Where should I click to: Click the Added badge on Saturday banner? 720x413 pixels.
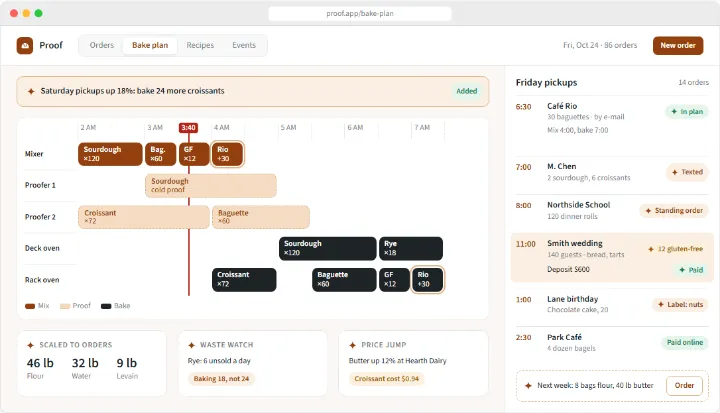pos(467,91)
